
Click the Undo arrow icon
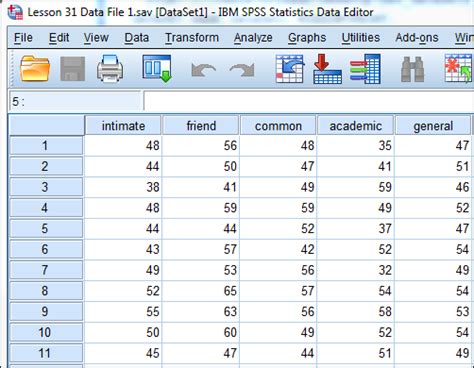(x=203, y=70)
